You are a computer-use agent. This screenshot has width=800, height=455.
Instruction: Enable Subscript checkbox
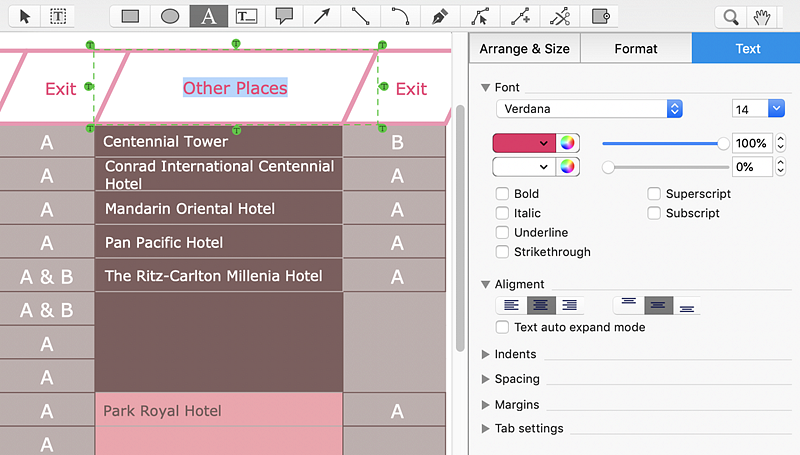(654, 213)
